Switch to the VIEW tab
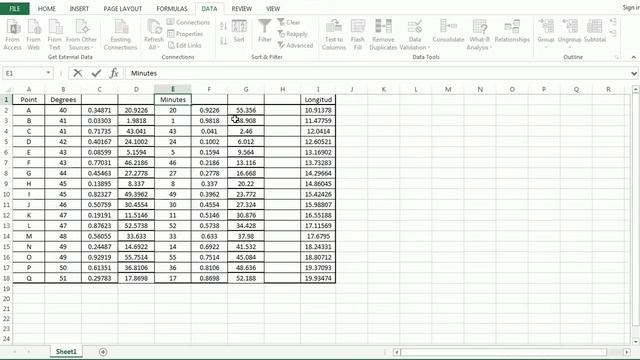Viewport: 640px width, 360px height. point(273,9)
